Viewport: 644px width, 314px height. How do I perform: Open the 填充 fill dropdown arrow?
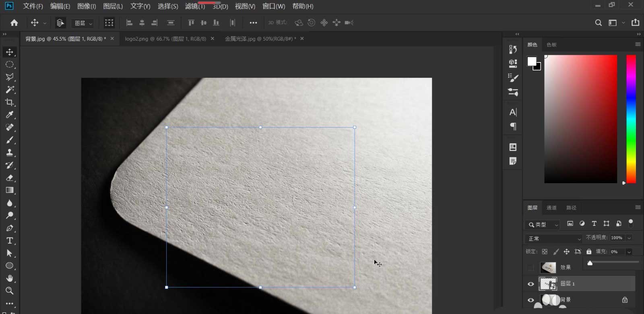pos(629,252)
